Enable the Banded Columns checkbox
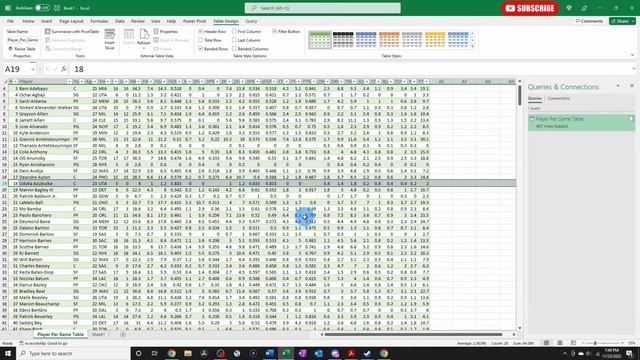The image size is (640, 360). click(x=234, y=49)
